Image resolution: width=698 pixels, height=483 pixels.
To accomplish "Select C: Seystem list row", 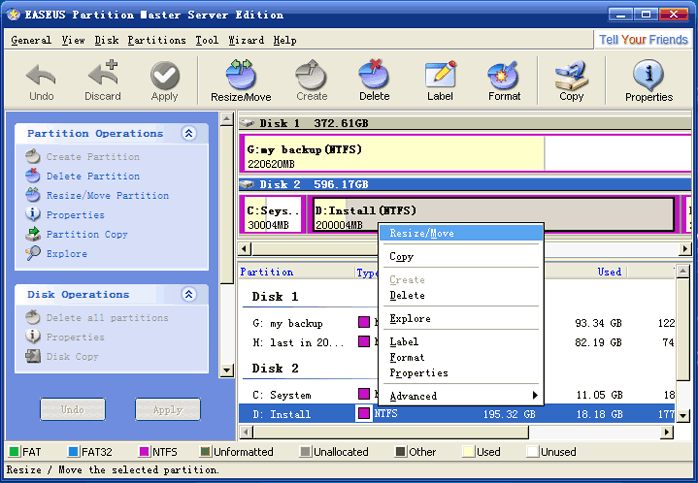I will (x=458, y=395).
